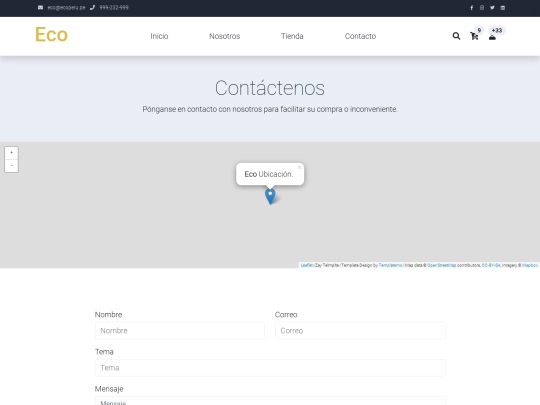Open the Facebook social icon

[x=471, y=8]
